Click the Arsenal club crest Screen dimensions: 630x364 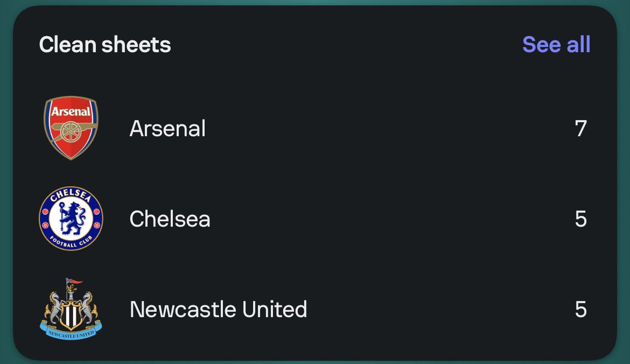click(71, 128)
